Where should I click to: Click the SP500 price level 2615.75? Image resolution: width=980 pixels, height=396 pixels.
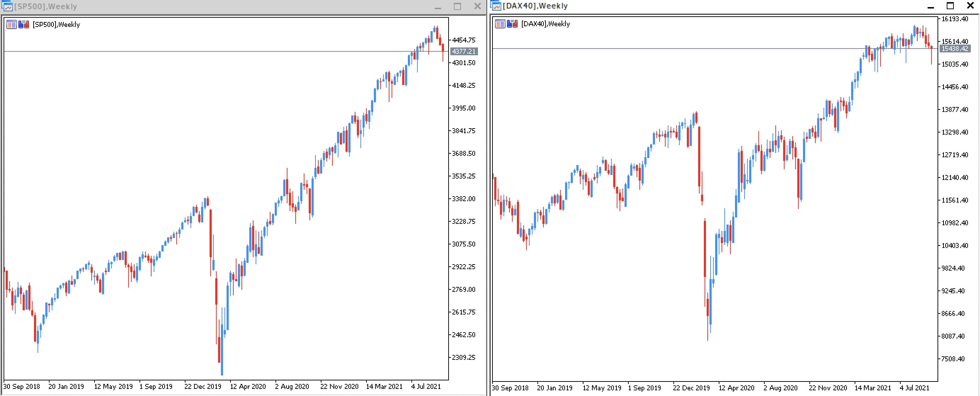tap(463, 312)
